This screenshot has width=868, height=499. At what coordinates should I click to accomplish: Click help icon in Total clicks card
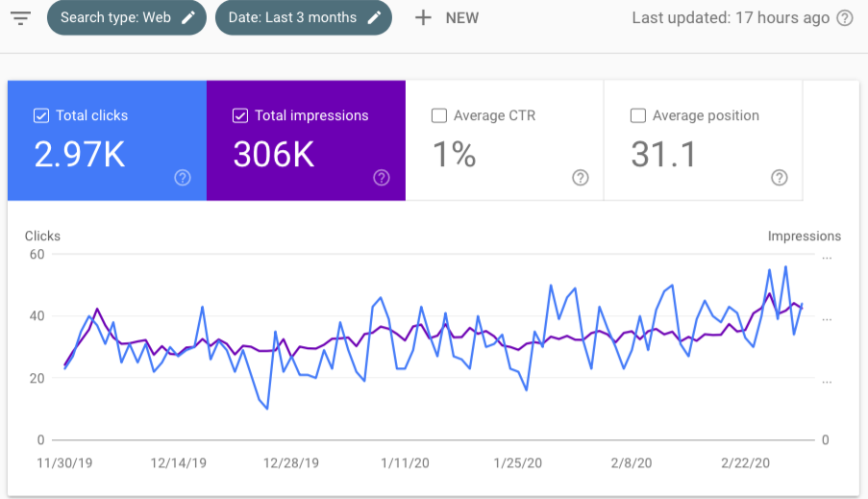[183, 177]
